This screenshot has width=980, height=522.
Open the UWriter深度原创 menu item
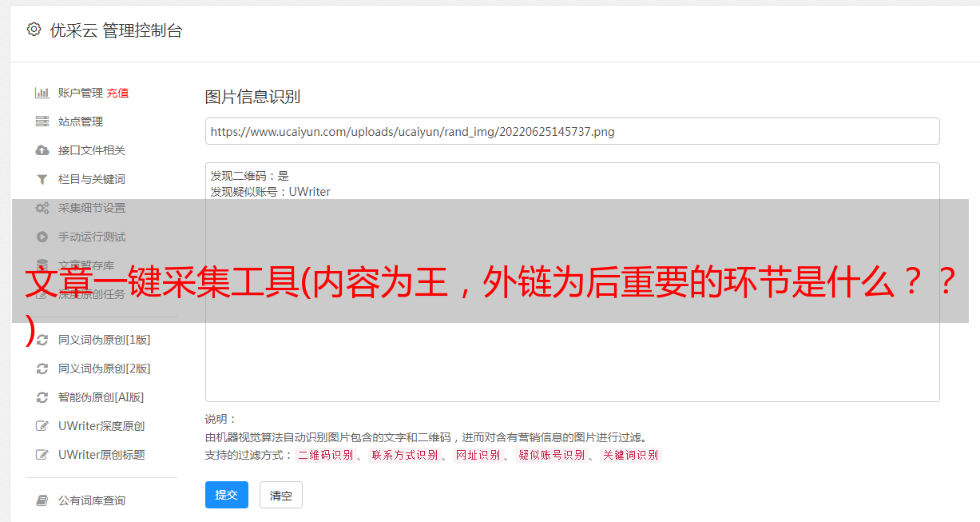101,426
